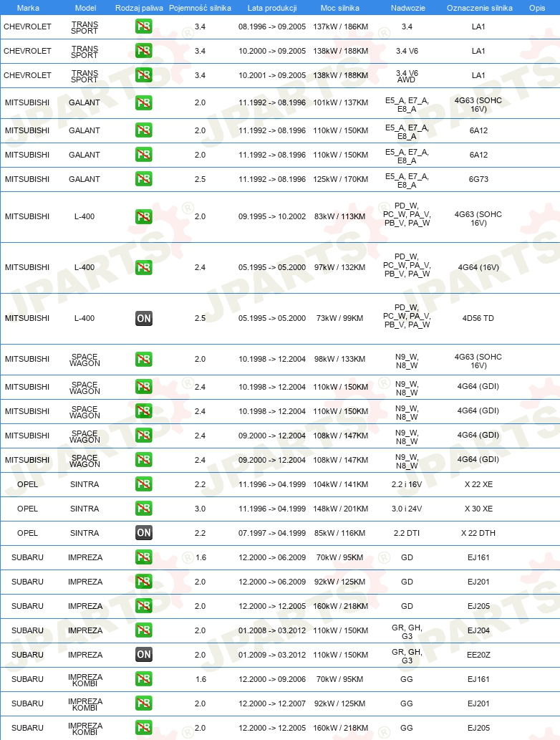Click the petrol icon in the Galant 101kW row
Viewport: 560px width, 740px height.
143,102
